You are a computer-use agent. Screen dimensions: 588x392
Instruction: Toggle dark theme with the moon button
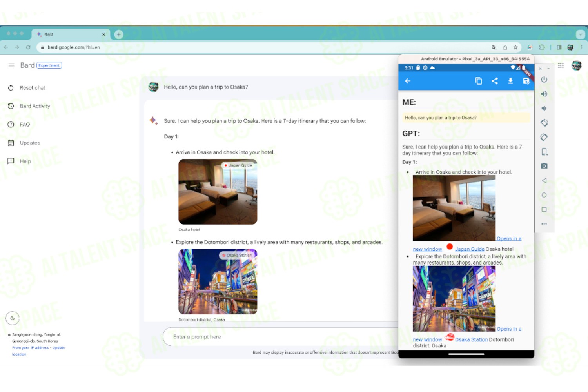click(13, 318)
